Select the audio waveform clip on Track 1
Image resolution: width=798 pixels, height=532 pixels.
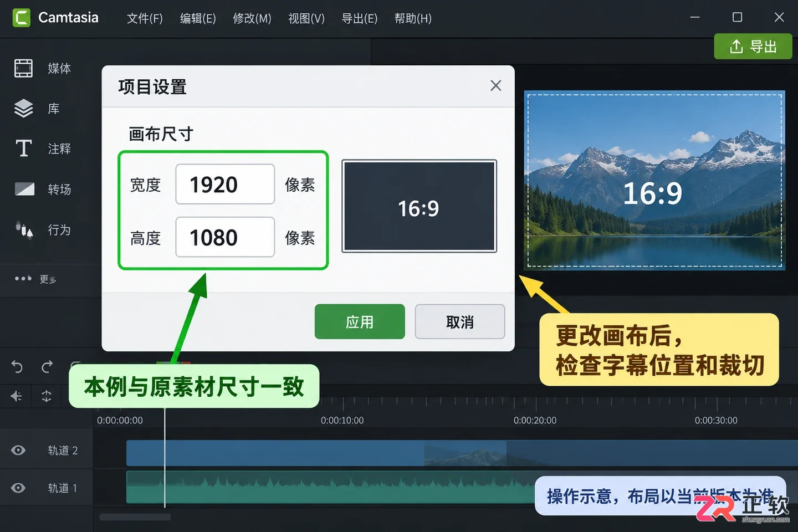[x=330, y=487]
